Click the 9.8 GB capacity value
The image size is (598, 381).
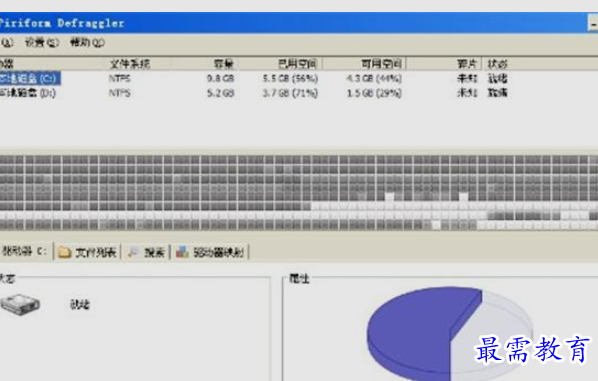220,79
